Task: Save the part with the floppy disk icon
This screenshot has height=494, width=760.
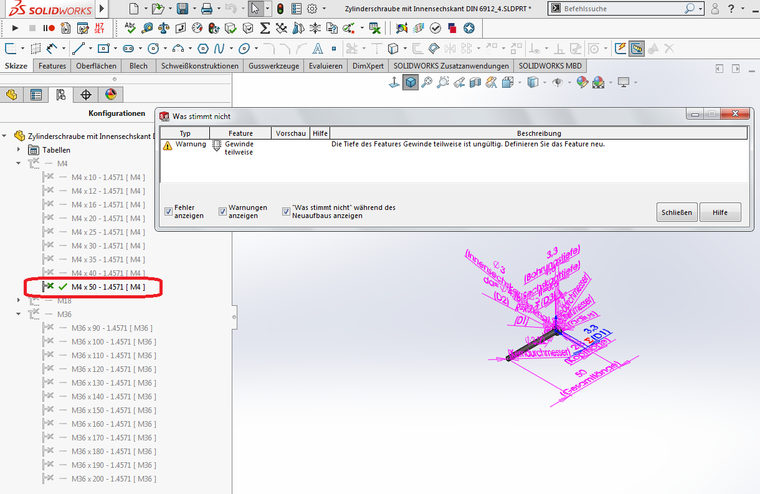Action: coord(182,9)
